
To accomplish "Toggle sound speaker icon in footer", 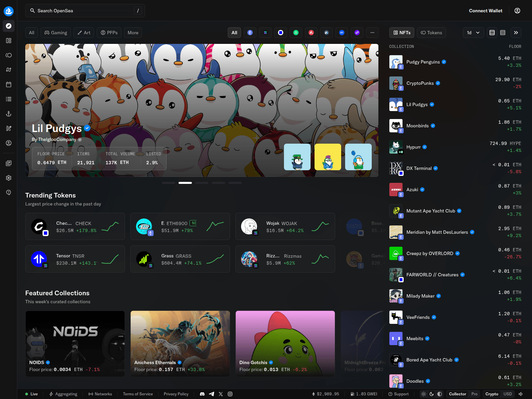I will tap(521, 394).
